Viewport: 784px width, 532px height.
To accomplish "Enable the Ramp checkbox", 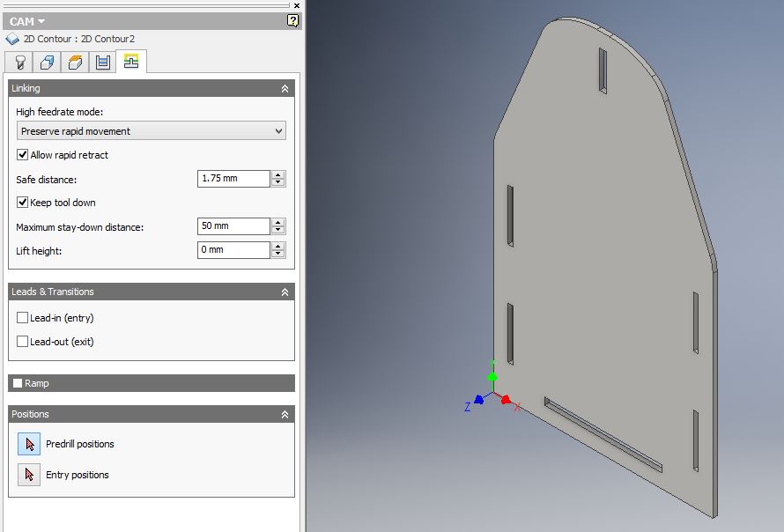I will click(18, 383).
